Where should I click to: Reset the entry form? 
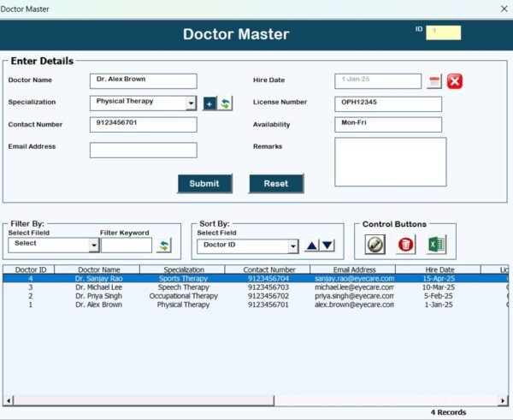[276, 184]
